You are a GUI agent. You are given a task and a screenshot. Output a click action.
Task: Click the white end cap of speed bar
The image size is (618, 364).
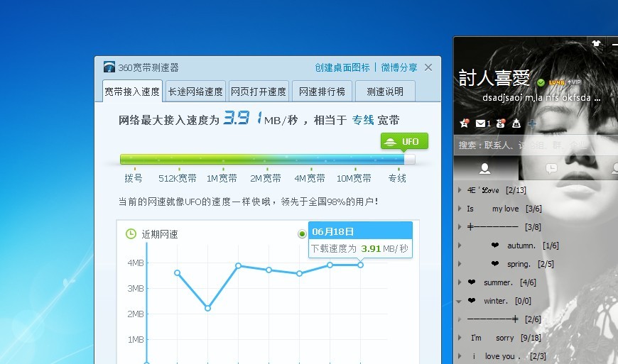pos(410,159)
